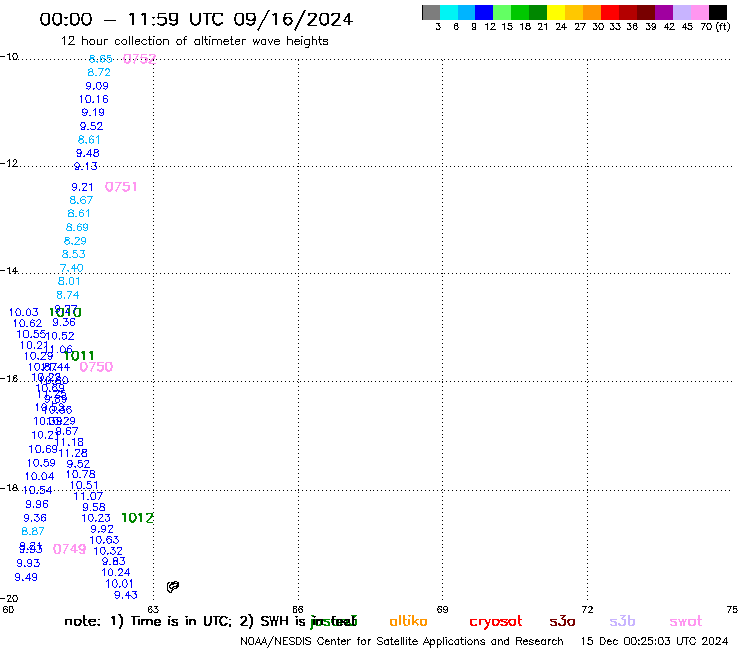
Task: Click the NOAA/NESDIS credit line
Action: point(402,642)
